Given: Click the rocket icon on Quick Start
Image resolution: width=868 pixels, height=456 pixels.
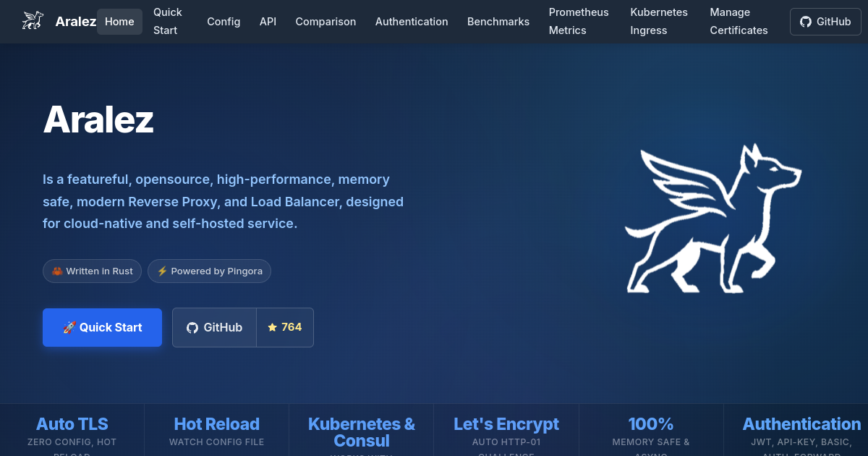Looking at the screenshot, I should pos(69,327).
